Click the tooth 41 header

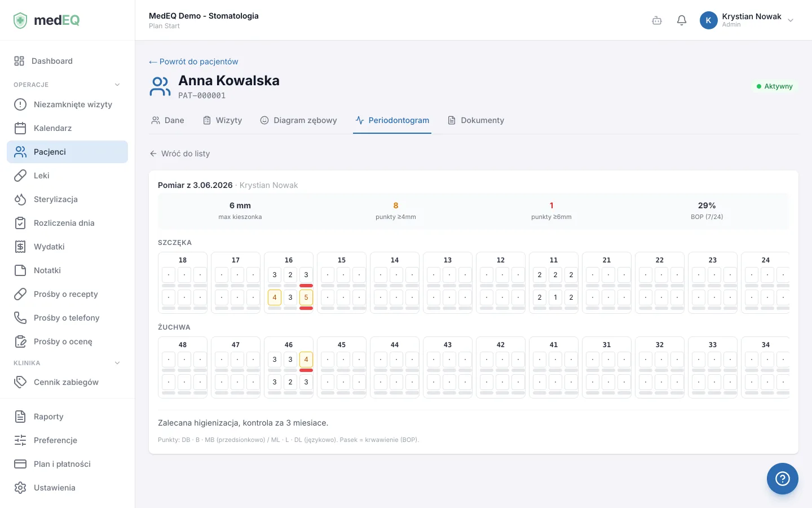554,345
